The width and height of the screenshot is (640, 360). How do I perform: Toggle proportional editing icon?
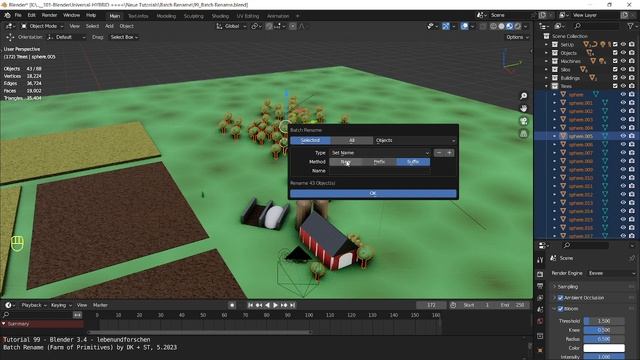coord(293,26)
